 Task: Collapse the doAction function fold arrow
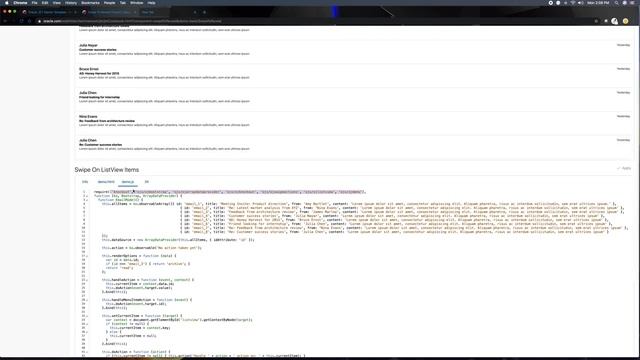click(87, 352)
